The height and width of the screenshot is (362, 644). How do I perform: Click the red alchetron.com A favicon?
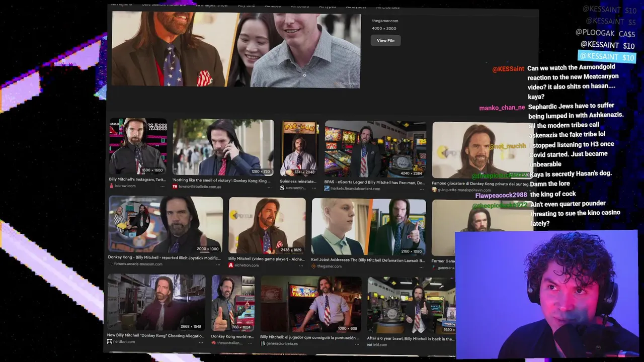click(231, 265)
